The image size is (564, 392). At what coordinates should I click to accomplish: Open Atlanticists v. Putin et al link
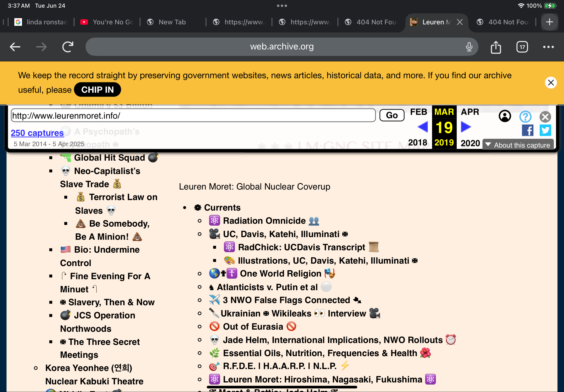270,287
